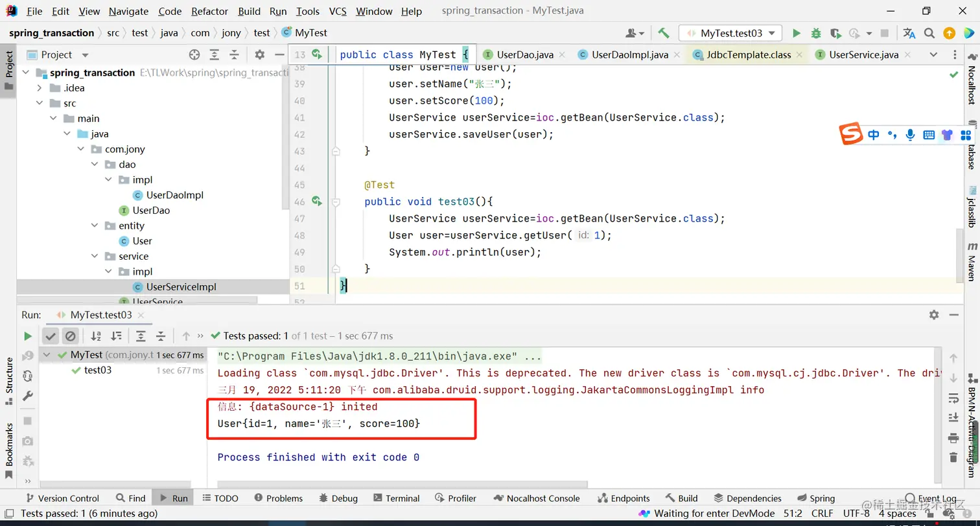Click the run gutter icon beside test03
Viewport: 980px width, 526px height.
pyautogui.click(x=317, y=201)
